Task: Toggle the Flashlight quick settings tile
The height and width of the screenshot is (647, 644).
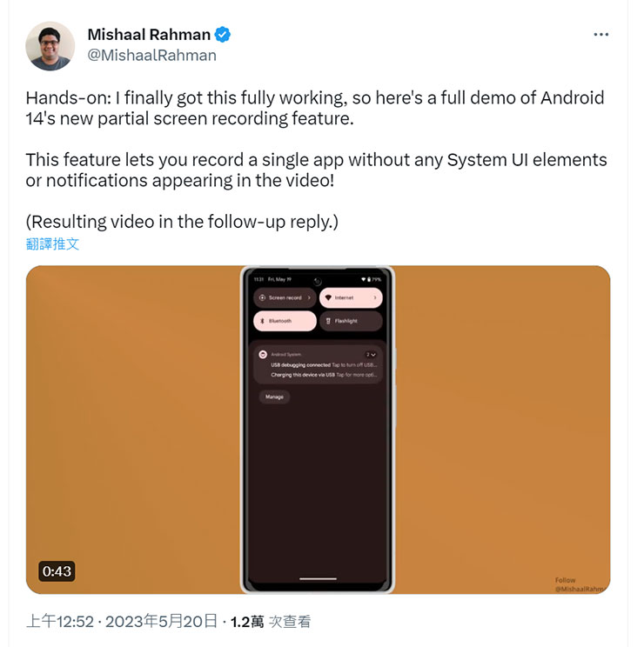Action: pyautogui.click(x=351, y=321)
